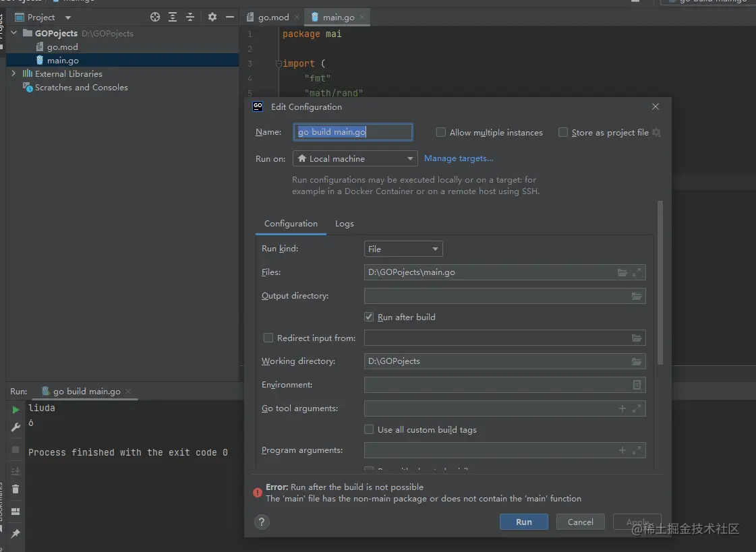Toggle Run after build checkbox
The image size is (756, 552).
(x=369, y=317)
